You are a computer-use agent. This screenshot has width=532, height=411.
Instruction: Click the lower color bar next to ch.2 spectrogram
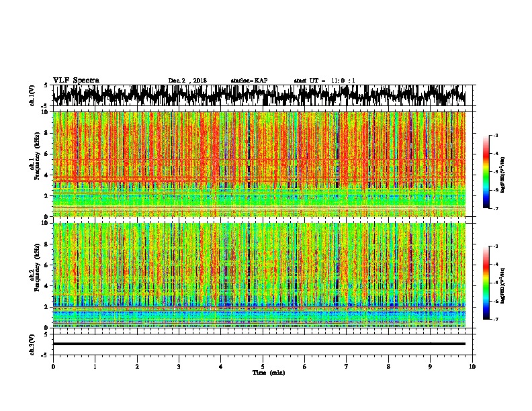click(x=486, y=283)
